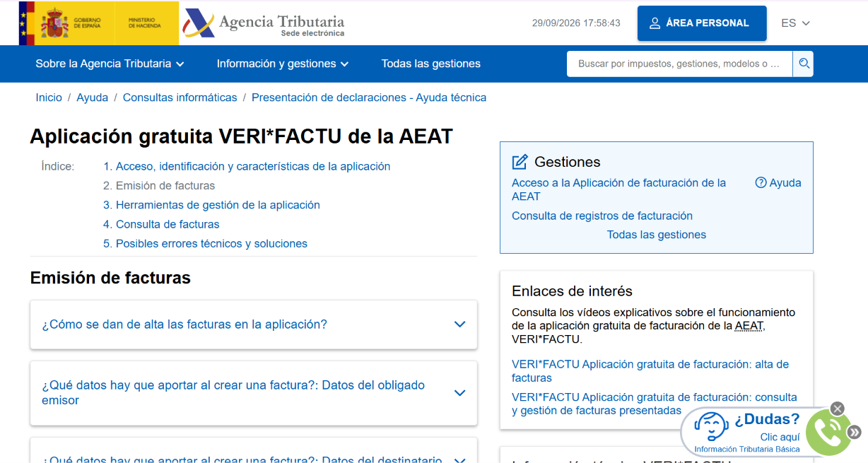Go to Ayuda breadcrumb
The image size is (868, 463).
coord(93,98)
